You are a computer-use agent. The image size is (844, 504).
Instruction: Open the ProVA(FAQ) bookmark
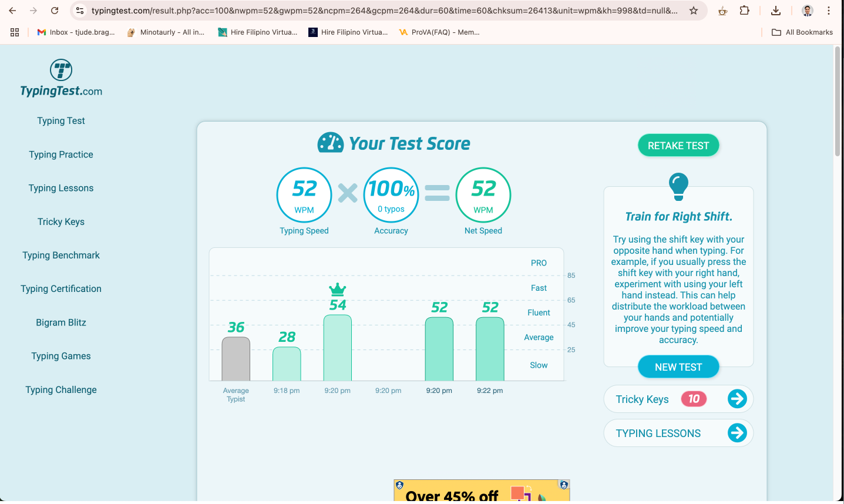[x=439, y=32]
